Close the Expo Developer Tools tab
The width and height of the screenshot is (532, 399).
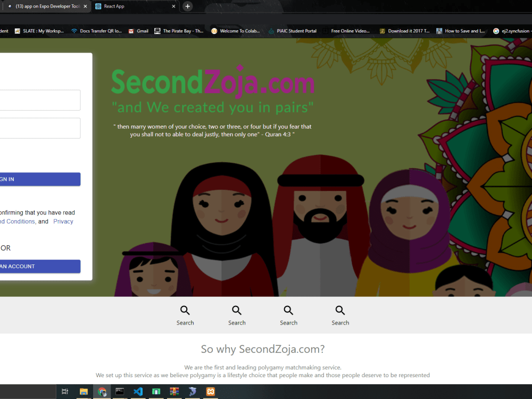(85, 6)
